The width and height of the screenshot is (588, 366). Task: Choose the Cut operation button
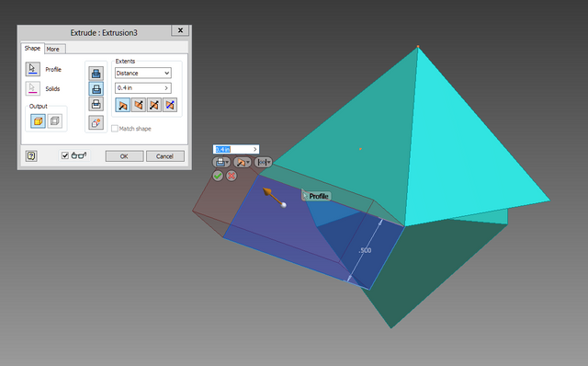pos(96,88)
